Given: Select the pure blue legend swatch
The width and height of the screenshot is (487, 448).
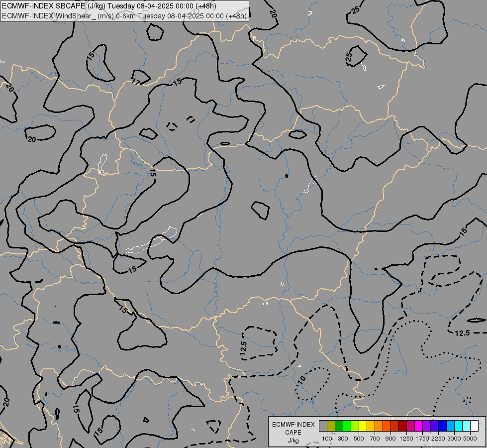Looking at the screenshot, I should (x=443, y=426).
